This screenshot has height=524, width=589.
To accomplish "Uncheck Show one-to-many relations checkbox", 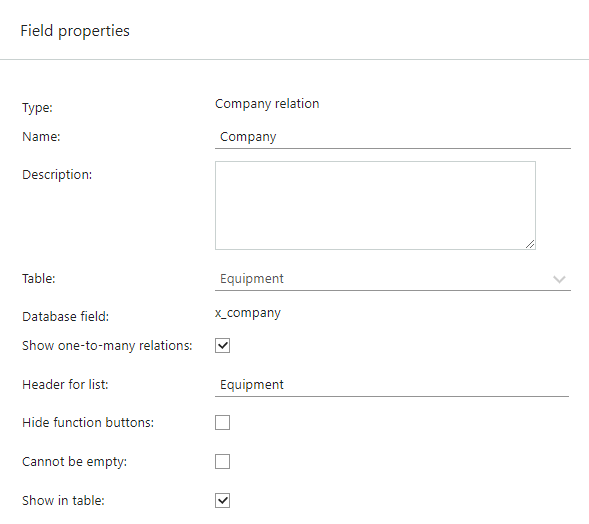I will pyautogui.click(x=222, y=346).
